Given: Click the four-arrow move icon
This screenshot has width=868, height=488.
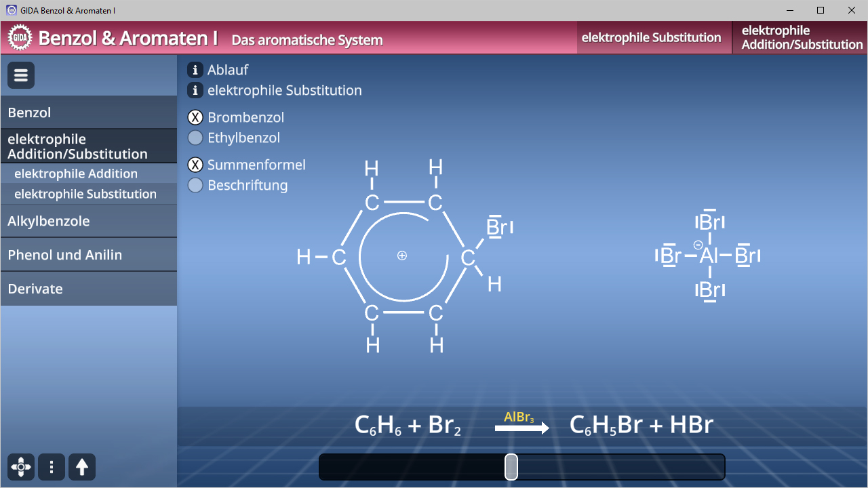Looking at the screenshot, I should [x=21, y=467].
